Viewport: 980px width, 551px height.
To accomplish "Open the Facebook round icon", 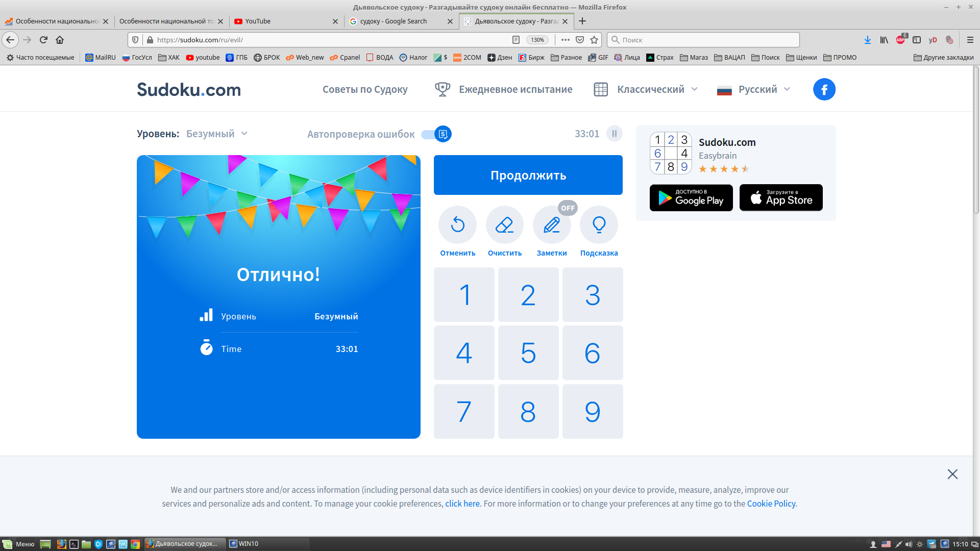I will click(824, 89).
